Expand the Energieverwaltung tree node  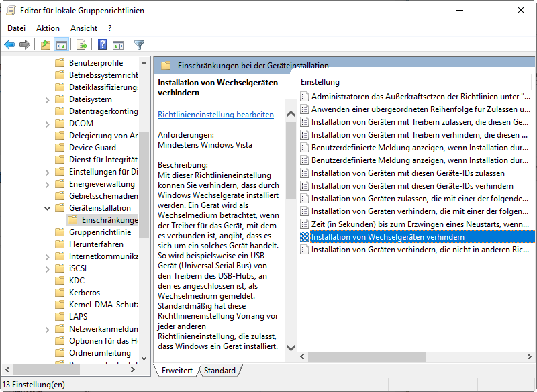coord(47,184)
